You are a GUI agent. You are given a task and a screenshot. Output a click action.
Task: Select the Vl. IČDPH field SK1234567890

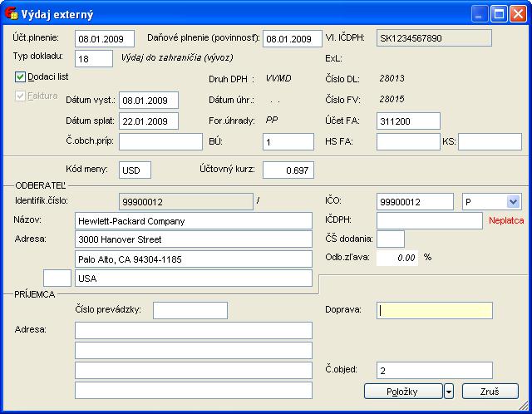[x=434, y=38]
